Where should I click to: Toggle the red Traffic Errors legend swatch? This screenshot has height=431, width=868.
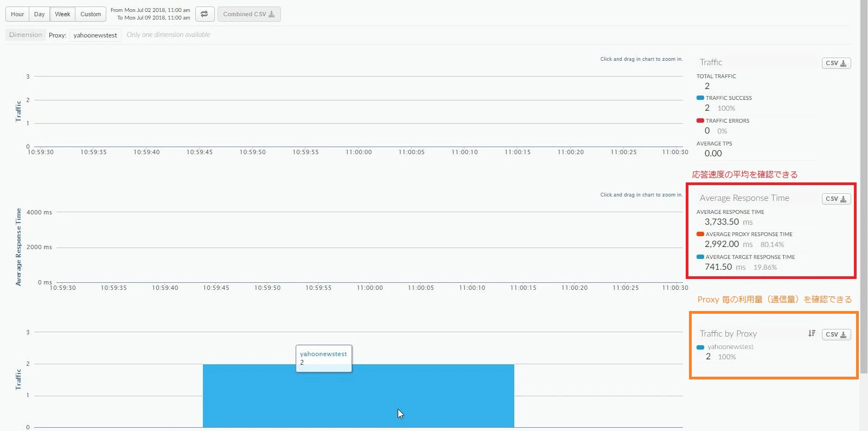pyautogui.click(x=700, y=121)
